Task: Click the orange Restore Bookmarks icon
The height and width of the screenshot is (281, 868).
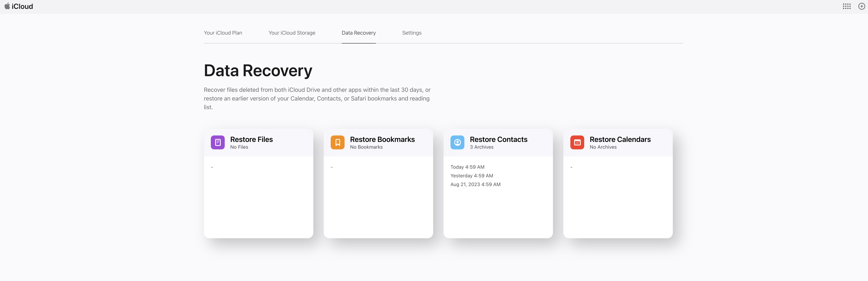Action: tap(337, 142)
